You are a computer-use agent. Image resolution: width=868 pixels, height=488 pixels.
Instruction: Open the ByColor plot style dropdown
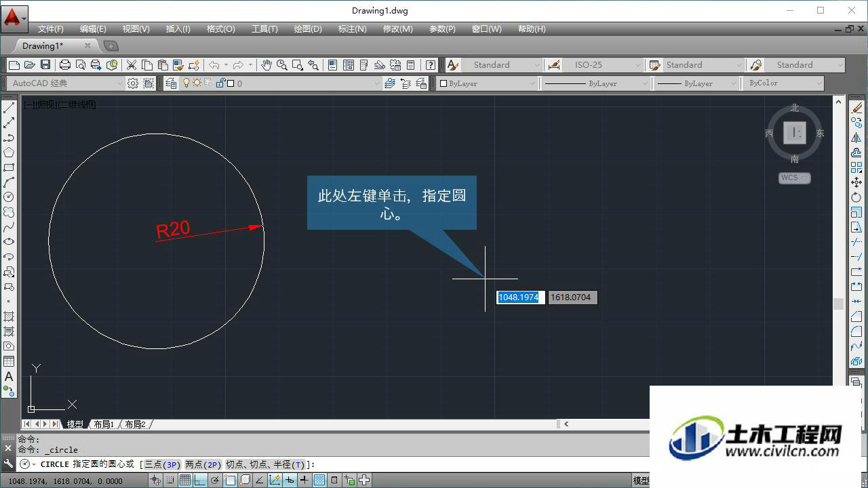coord(783,83)
